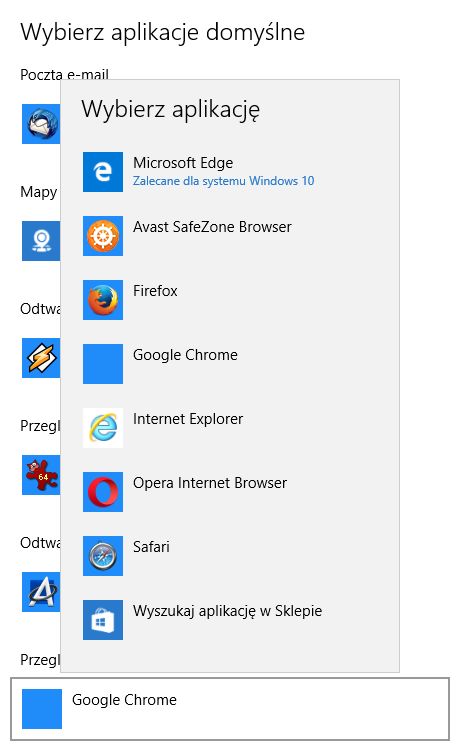The height and width of the screenshot is (756, 464).
Task: Click the Maps default app icon
Action: click(41, 241)
